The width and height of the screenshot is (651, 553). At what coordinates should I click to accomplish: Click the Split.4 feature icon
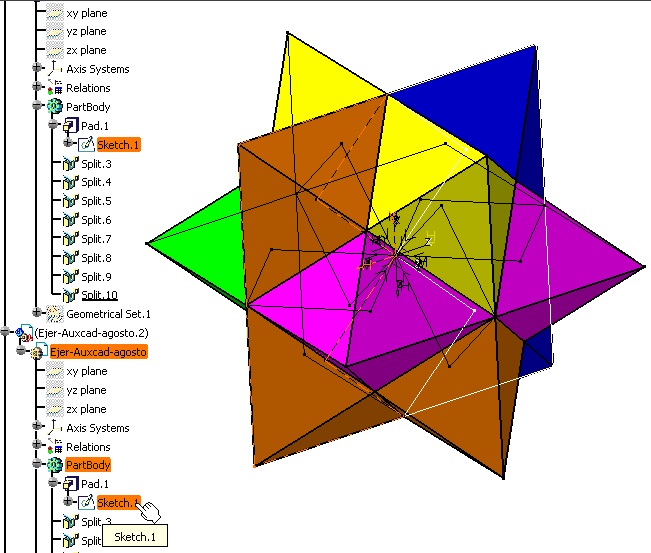pos(70,183)
